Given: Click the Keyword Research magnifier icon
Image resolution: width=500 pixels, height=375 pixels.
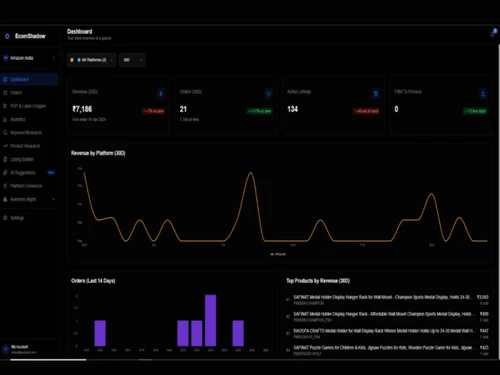Looking at the screenshot, I should tap(5, 133).
